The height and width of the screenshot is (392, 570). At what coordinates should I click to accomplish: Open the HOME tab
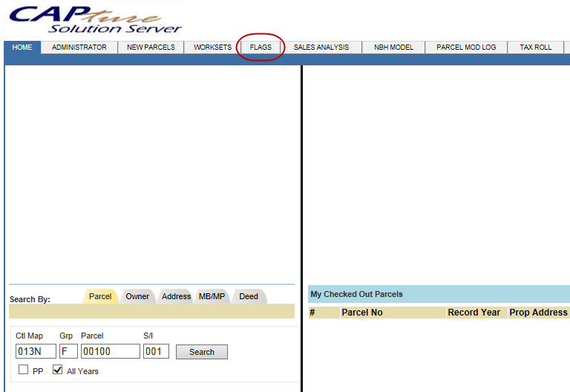[x=22, y=48]
